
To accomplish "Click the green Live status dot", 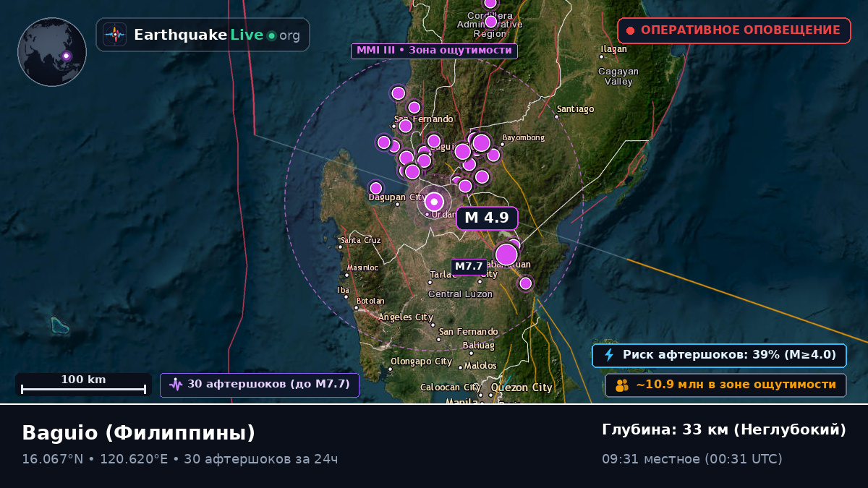I will [x=271, y=35].
